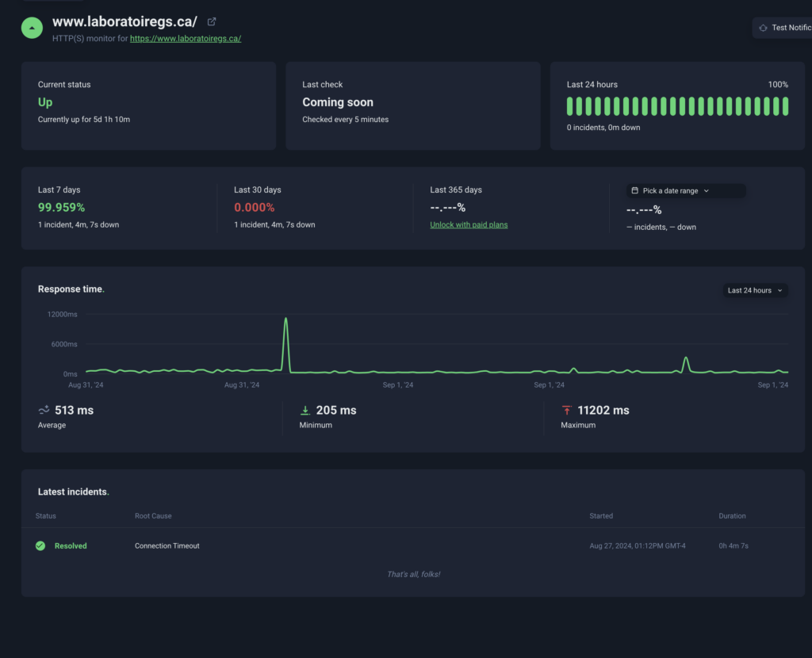Click the tallest spike in response chart
The height and width of the screenshot is (658, 812).
click(285, 319)
